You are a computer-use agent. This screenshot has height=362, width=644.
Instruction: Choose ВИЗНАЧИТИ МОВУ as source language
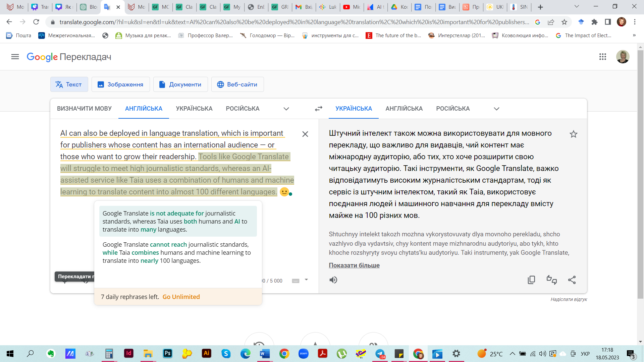[x=84, y=109]
